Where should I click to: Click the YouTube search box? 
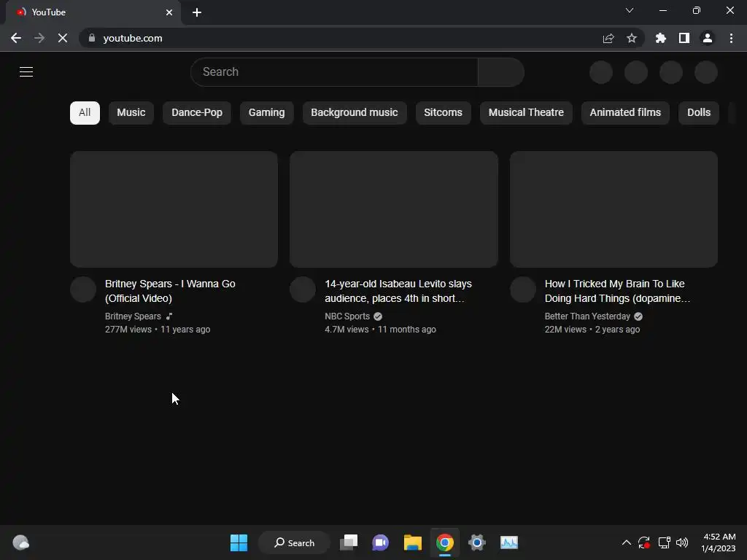point(334,72)
